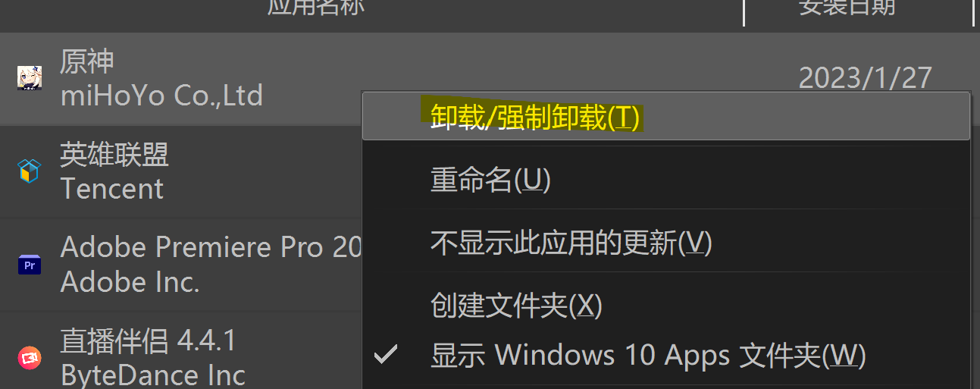980x389 pixels.
Task: Select the Adobe Premiere Pro app title
Action: click(211, 247)
